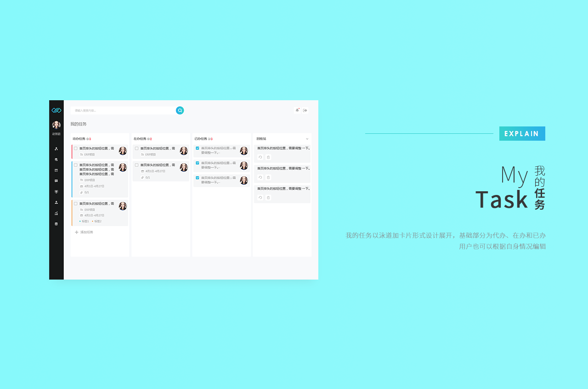588x389 pixels.
Task: Open notifications via the bell icon
Action: coord(297,110)
